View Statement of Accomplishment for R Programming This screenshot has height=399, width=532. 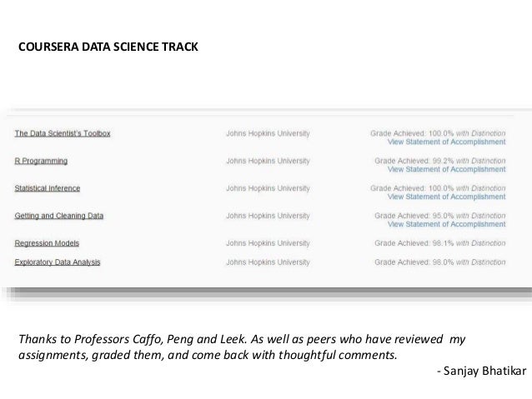point(446,169)
